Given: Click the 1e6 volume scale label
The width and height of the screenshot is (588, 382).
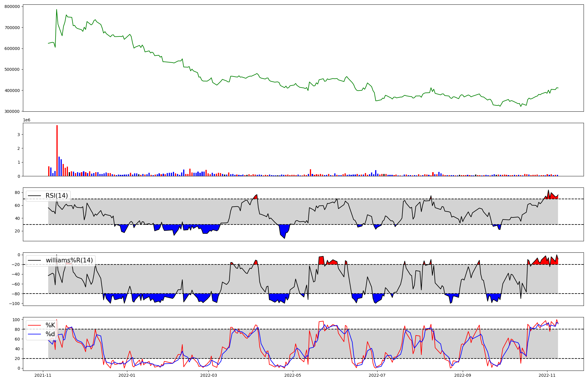Looking at the screenshot, I should point(26,120).
